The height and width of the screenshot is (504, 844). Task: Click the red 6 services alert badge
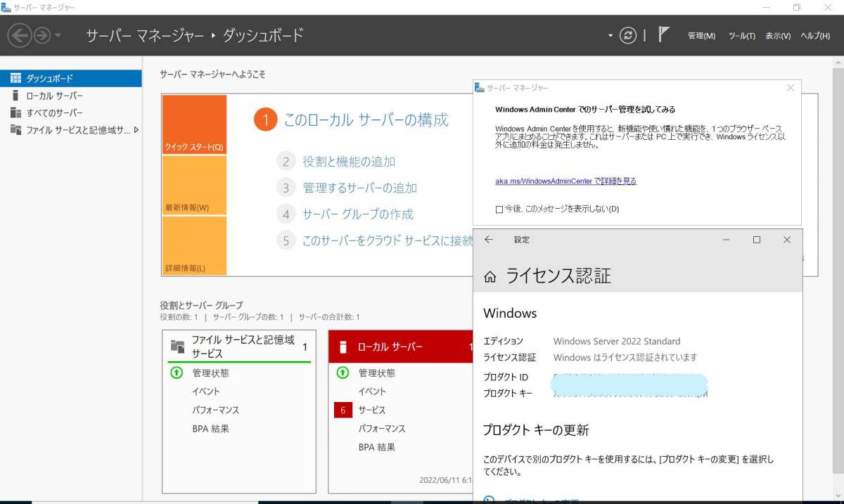point(343,410)
